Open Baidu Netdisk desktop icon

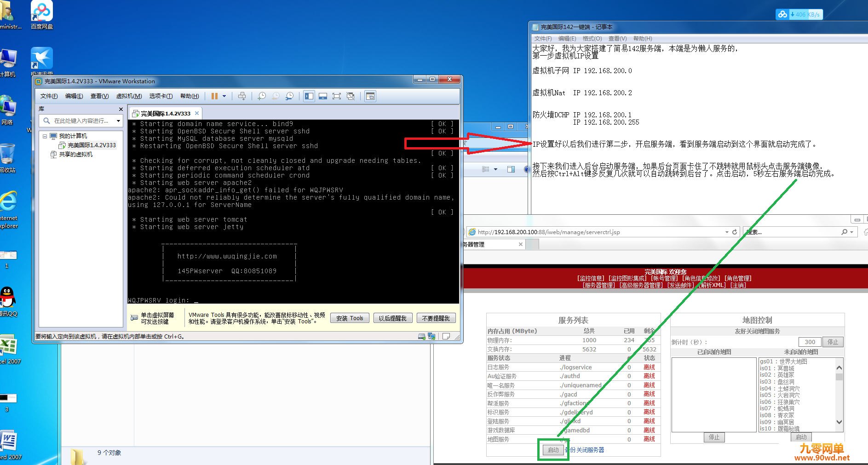[41, 15]
